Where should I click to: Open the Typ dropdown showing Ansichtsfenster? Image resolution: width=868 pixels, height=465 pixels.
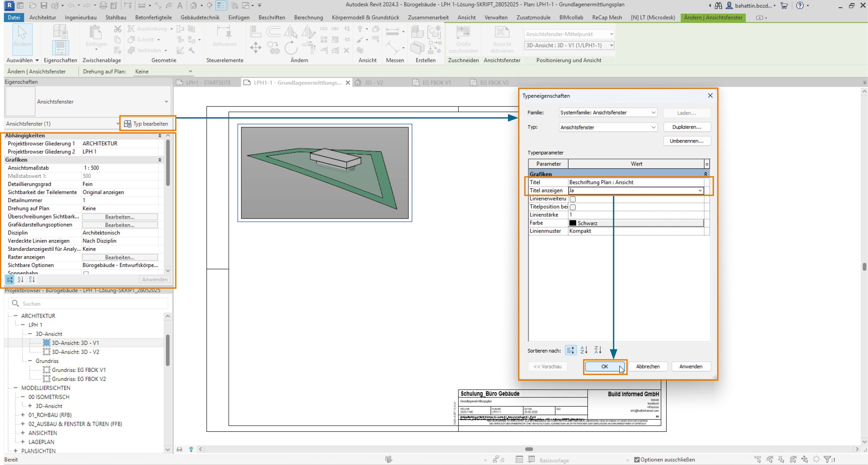coord(608,127)
